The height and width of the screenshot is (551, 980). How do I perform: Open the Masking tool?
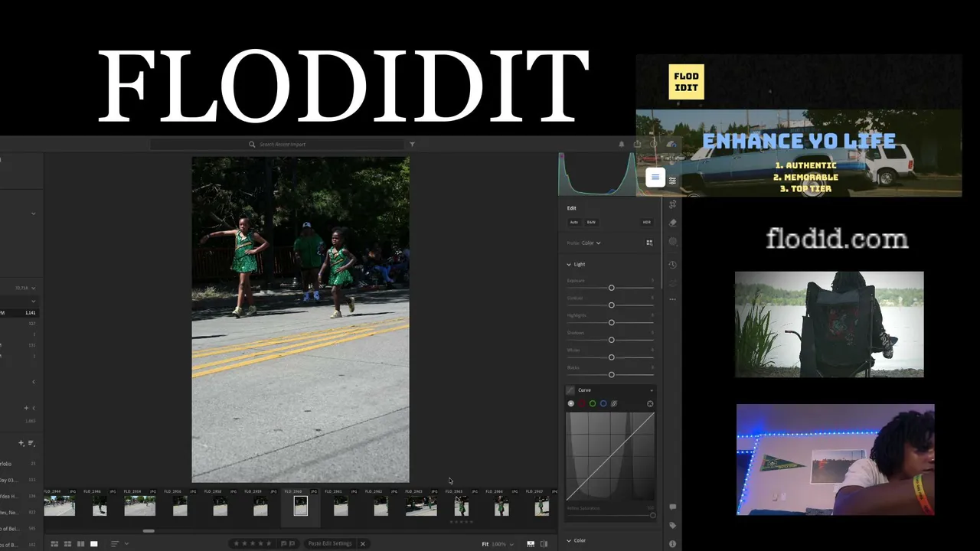point(672,241)
